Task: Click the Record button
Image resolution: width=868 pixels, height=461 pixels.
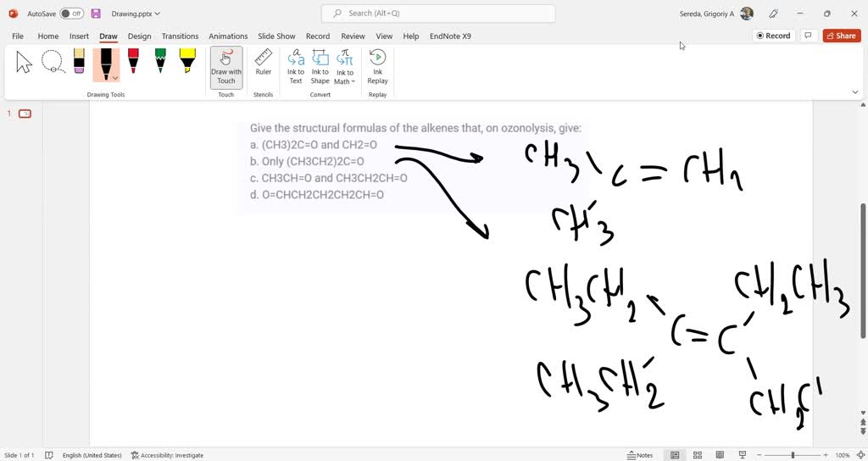Action: 773,36
